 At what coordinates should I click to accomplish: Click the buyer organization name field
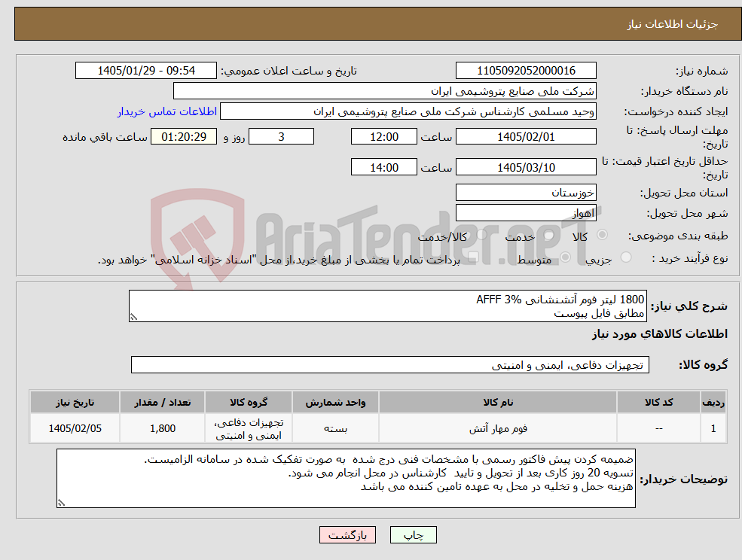tap(384, 91)
